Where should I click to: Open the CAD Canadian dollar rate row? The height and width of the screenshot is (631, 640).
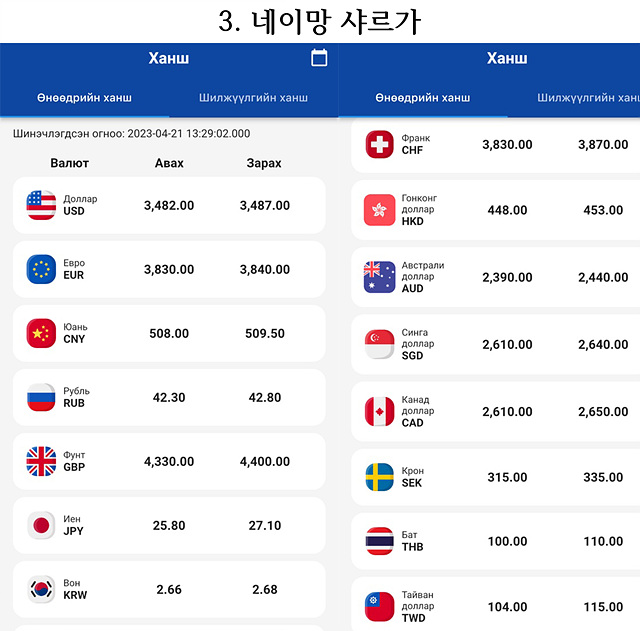coord(496,411)
